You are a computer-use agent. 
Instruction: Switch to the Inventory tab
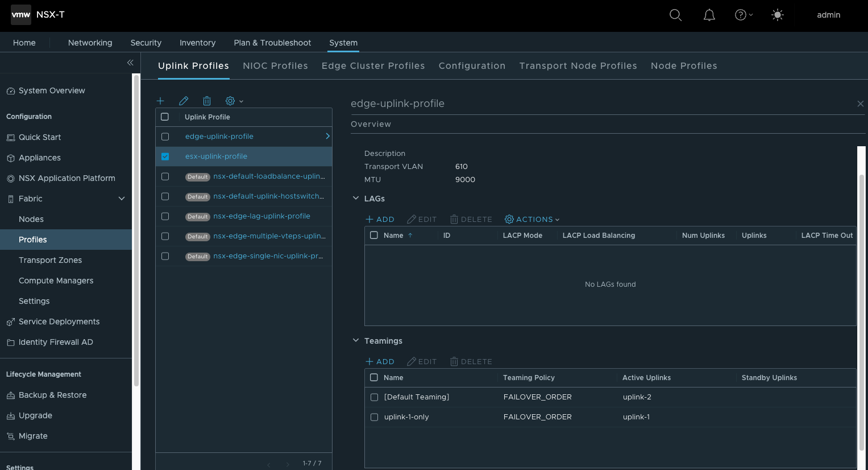[x=197, y=43]
